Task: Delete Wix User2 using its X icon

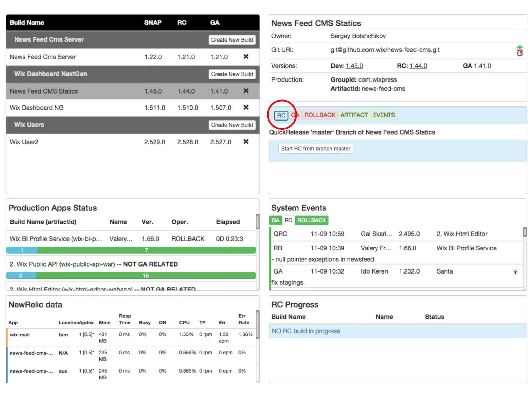Action: tap(246, 142)
